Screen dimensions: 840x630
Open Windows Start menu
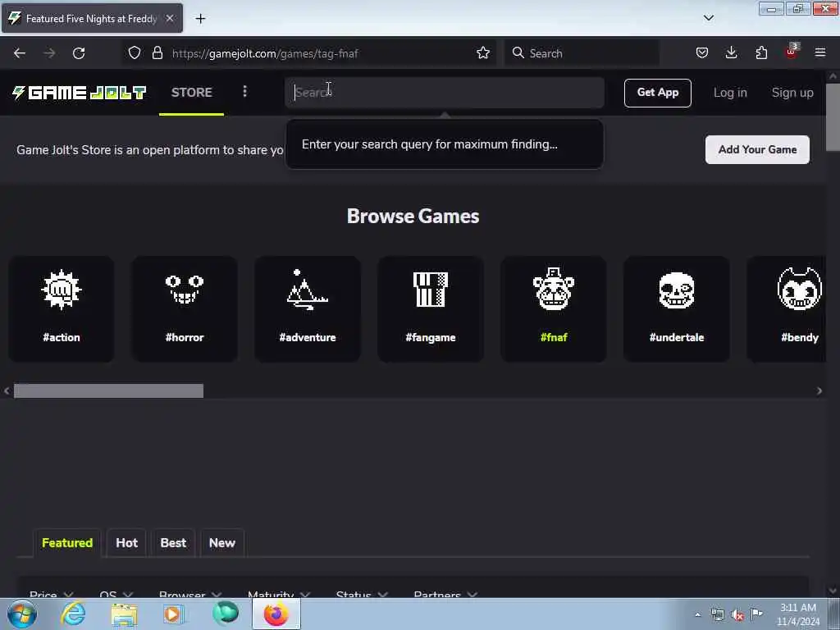(x=22, y=614)
